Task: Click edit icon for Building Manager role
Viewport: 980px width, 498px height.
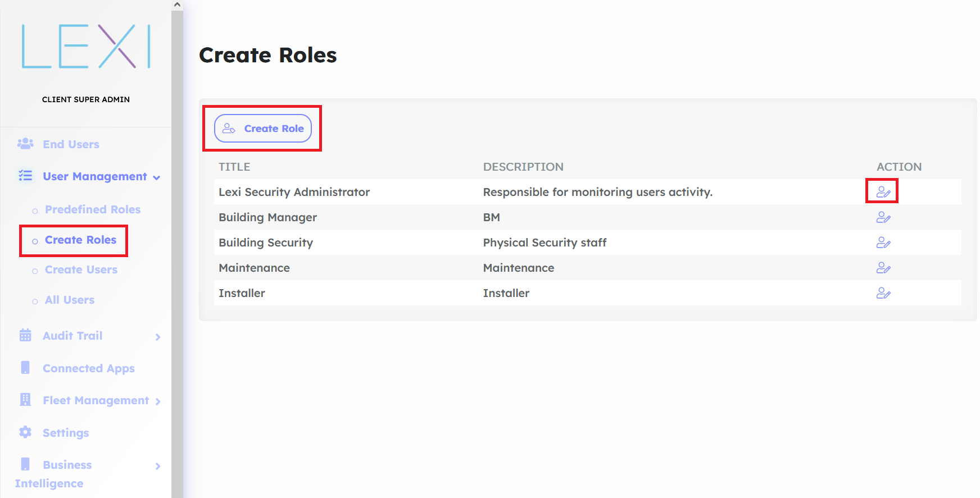Action: [883, 217]
